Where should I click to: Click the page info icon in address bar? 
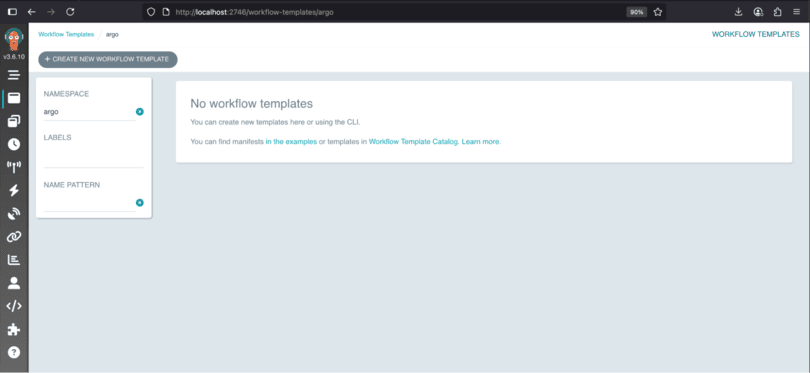[166, 12]
